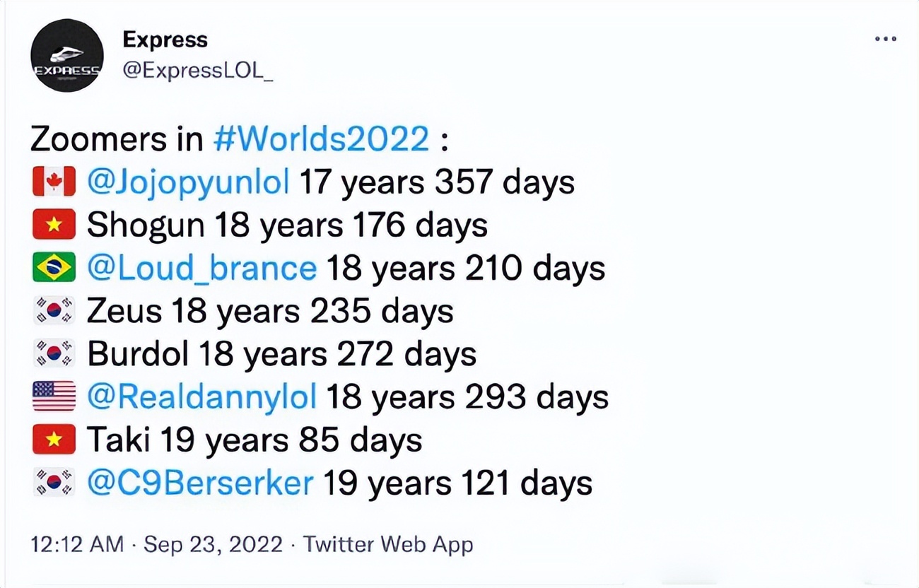919x588 pixels.
Task: Click the Brazil flag emoji
Action: pyautogui.click(x=52, y=266)
